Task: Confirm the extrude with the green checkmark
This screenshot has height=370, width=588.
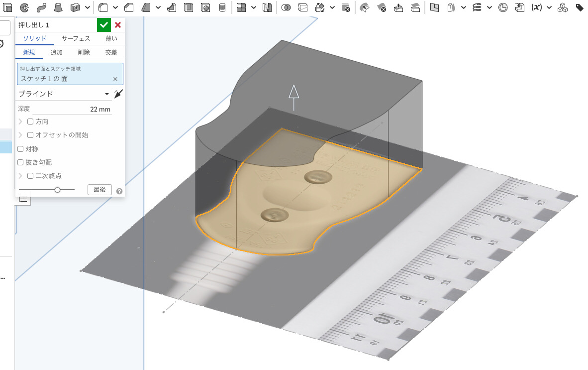Action: coord(103,25)
